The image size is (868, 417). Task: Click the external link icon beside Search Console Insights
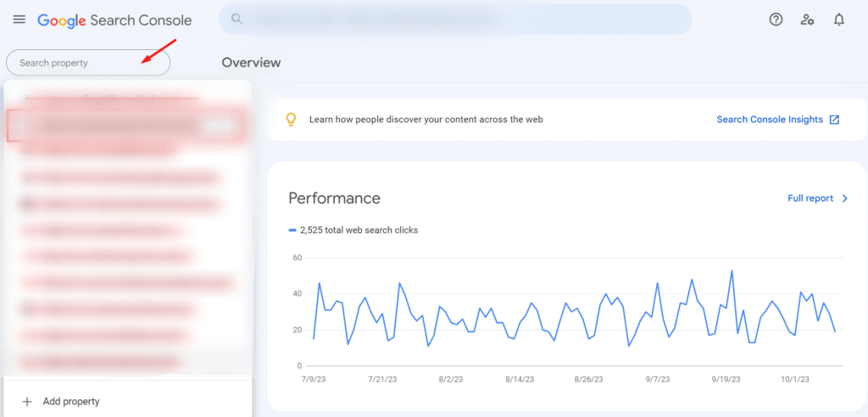coord(834,119)
